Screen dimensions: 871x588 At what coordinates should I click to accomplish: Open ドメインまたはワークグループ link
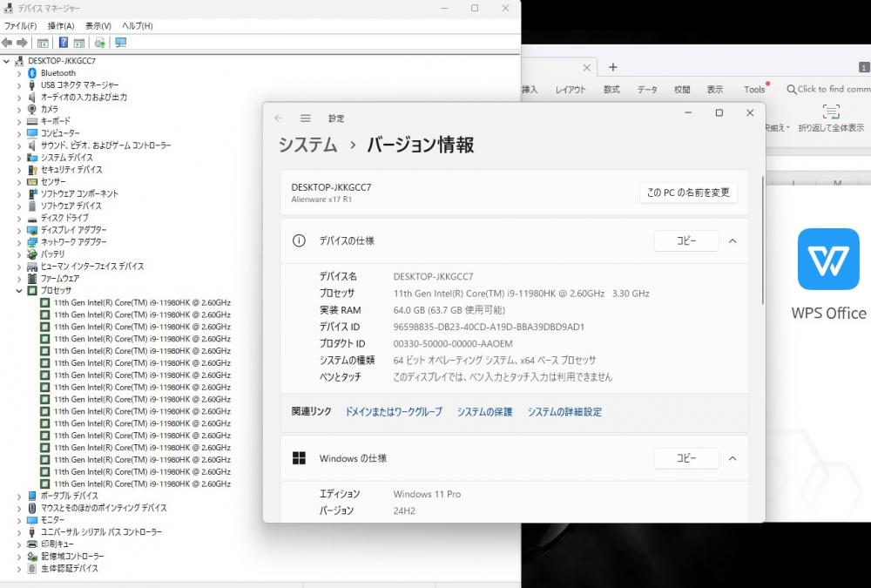(394, 412)
